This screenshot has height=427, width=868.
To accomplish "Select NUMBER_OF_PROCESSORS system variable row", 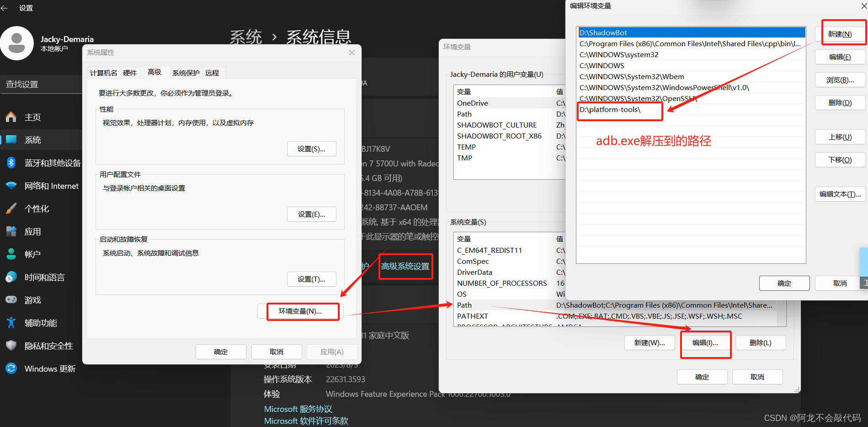I will (510, 283).
